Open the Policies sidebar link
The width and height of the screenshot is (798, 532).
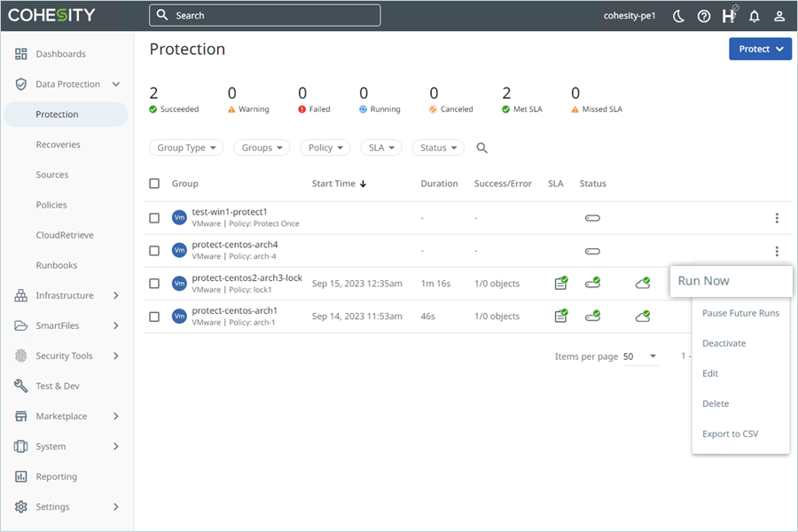coord(51,205)
